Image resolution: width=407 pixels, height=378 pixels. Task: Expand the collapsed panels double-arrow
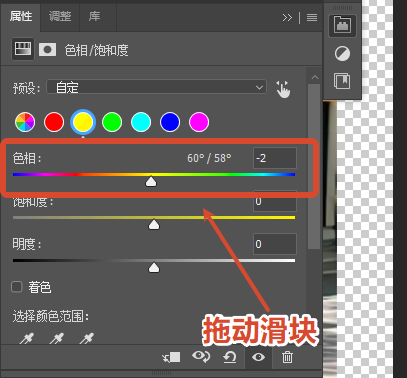coord(287,17)
